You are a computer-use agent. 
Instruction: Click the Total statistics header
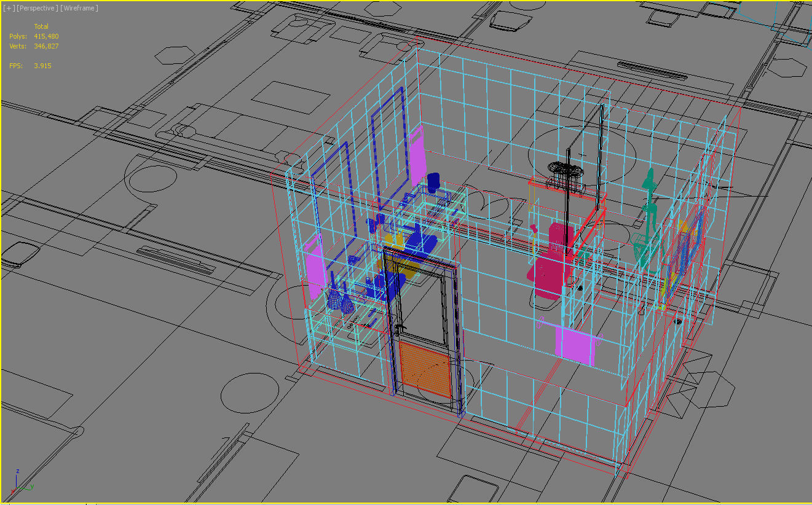(41, 26)
